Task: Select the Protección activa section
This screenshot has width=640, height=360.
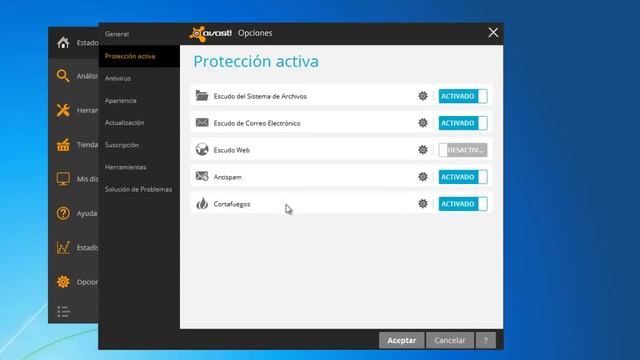Action: (x=139, y=56)
